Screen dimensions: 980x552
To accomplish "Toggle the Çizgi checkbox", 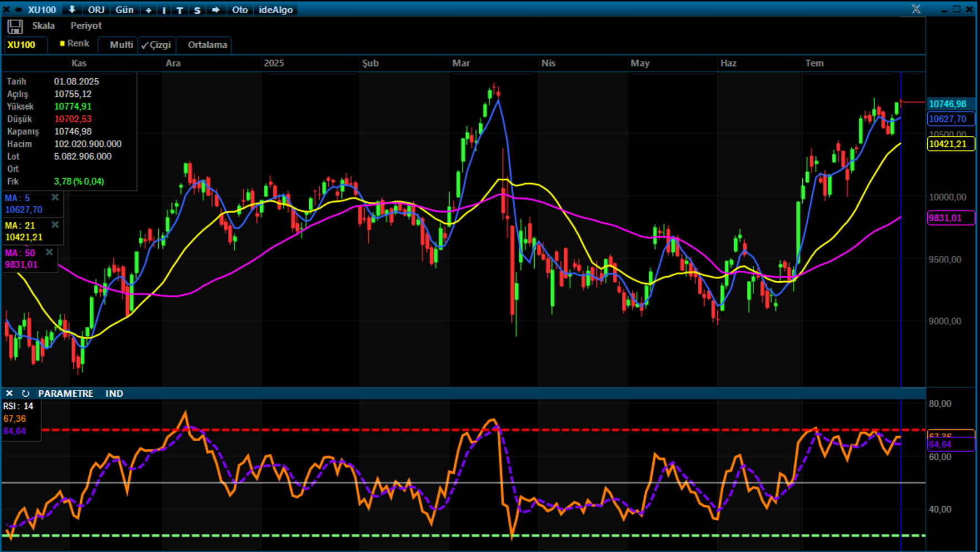I will pyautogui.click(x=156, y=45).
